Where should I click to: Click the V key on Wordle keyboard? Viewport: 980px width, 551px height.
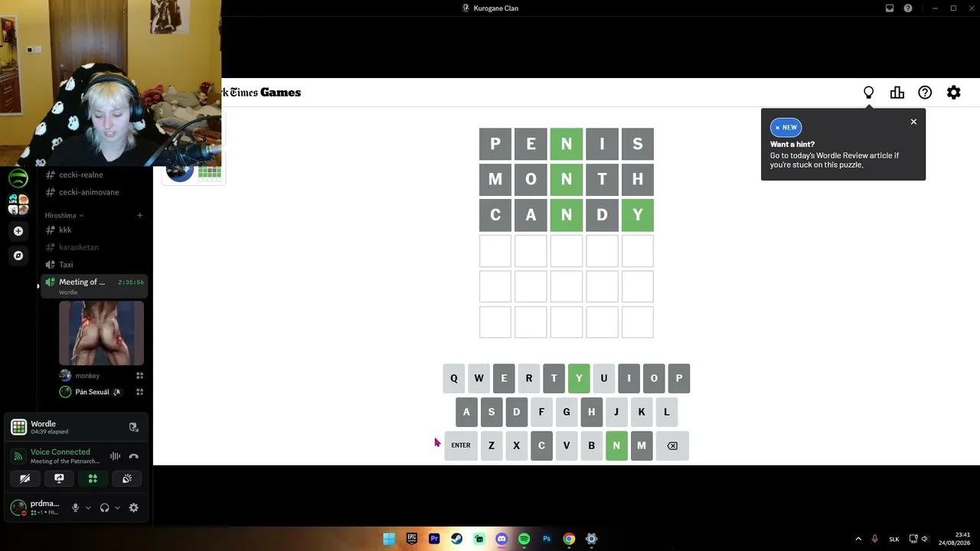(567, 445)
